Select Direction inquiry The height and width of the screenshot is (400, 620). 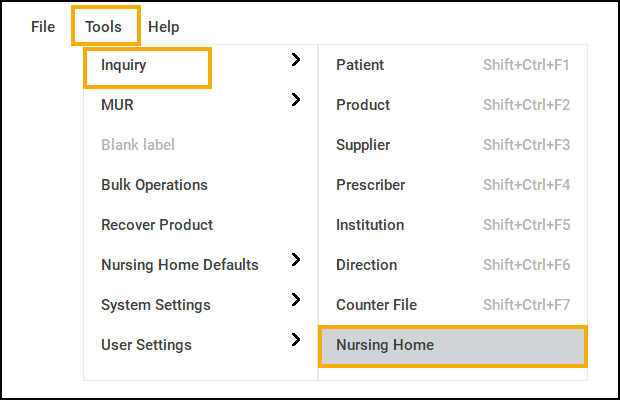(366, 265)
